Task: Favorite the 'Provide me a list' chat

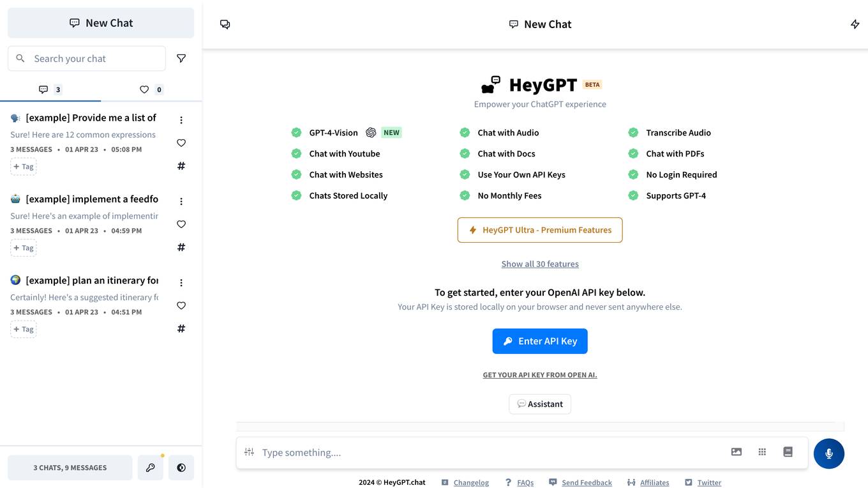Action: (181, 143)
